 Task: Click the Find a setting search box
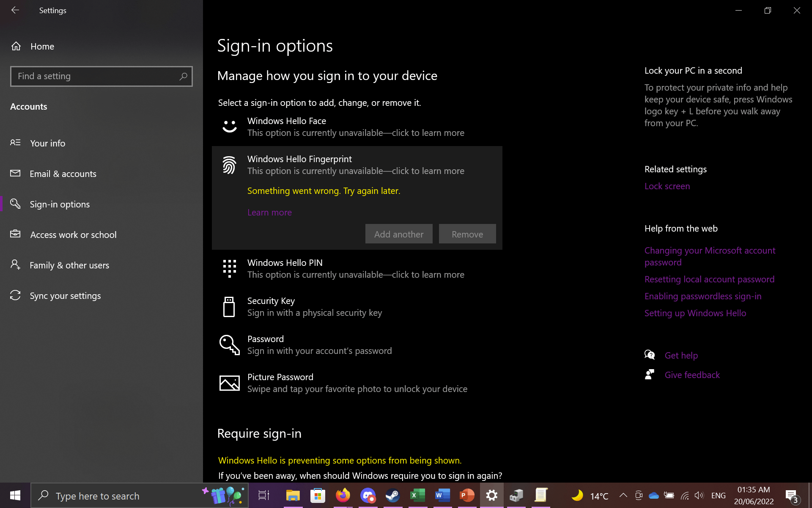click(101, 76)
